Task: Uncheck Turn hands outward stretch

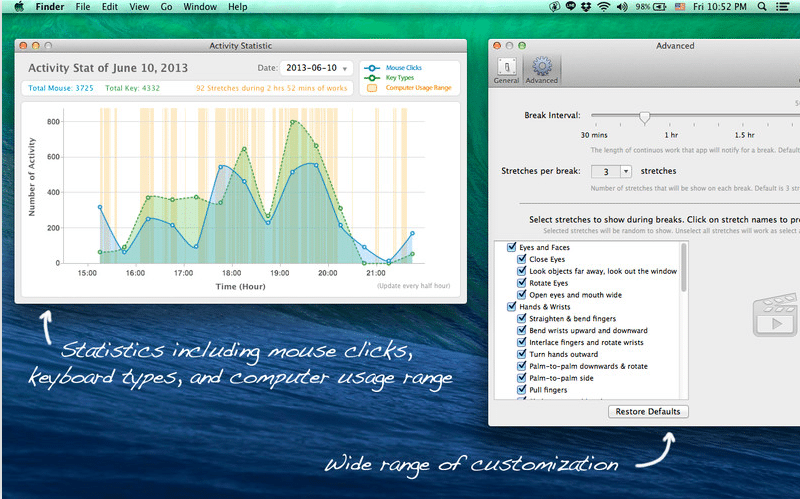Action: (521, 354)
